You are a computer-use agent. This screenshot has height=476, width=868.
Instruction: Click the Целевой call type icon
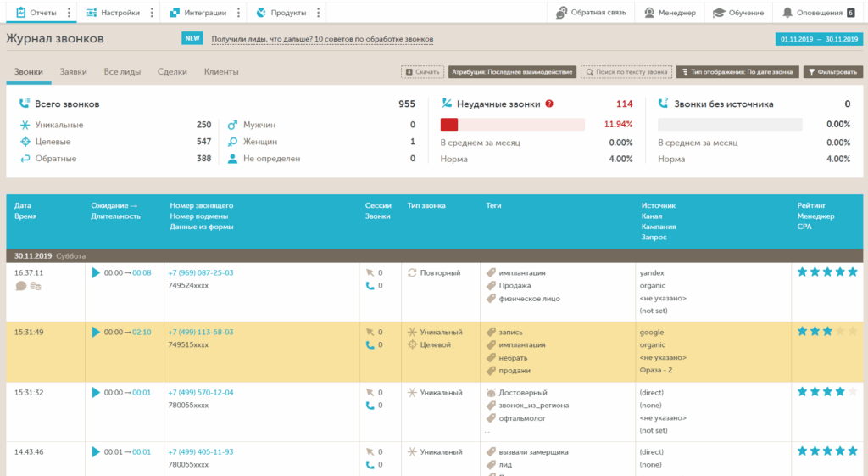[x=412, y=344]
